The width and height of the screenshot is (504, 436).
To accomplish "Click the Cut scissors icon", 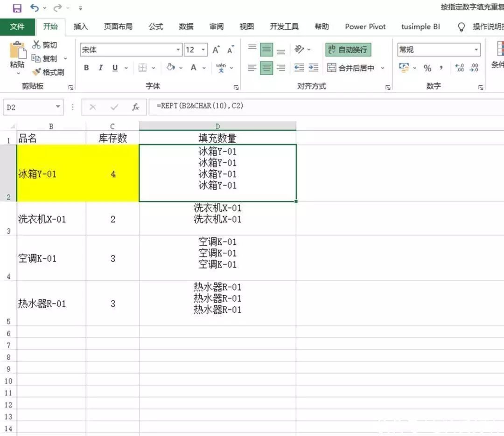I will coord(37,45).
